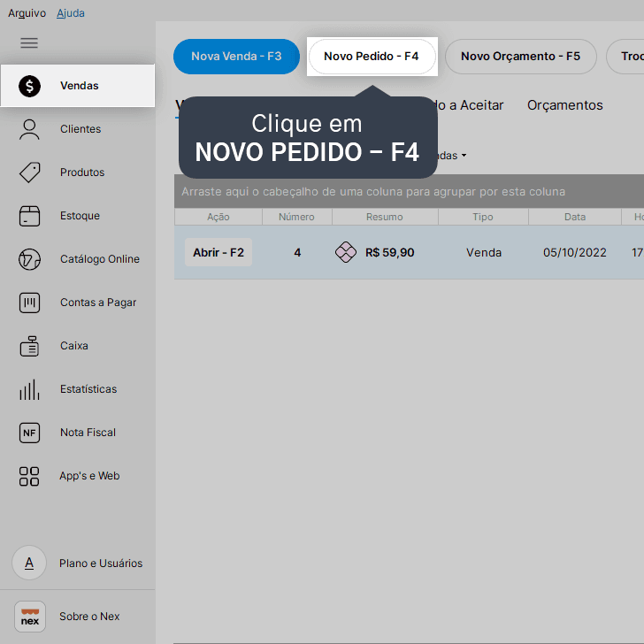Click the Vendas dollar sign icon
644x644 pixels.
pyautogui.click(x=29, y=86)
